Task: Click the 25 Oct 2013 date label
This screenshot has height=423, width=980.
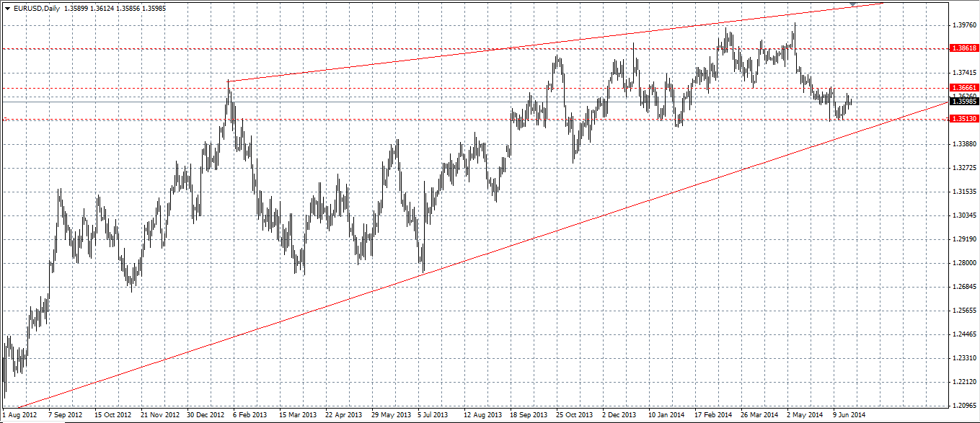Action: 575,416
